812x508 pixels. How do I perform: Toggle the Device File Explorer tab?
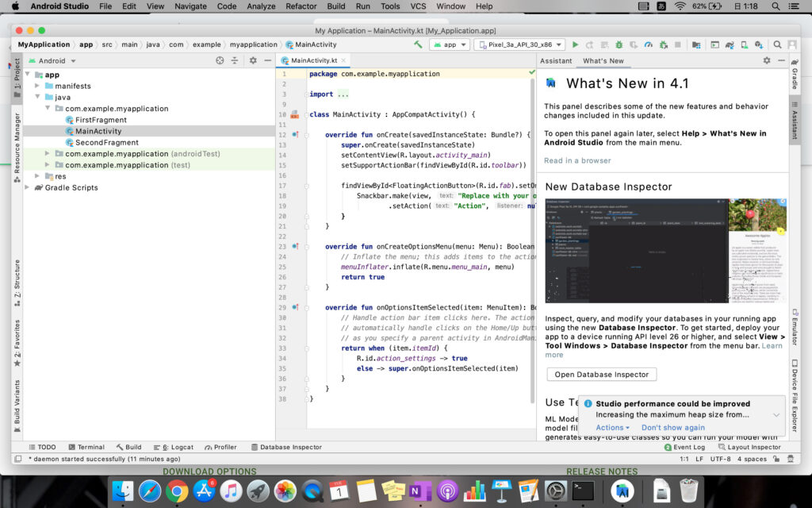pyautogui.click(x=795, y=394)
